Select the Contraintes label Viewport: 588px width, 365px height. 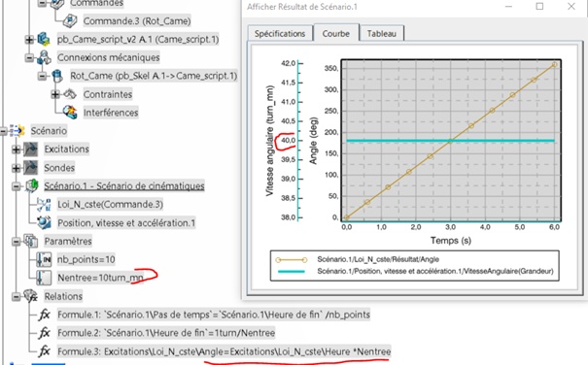click(108, 94)
